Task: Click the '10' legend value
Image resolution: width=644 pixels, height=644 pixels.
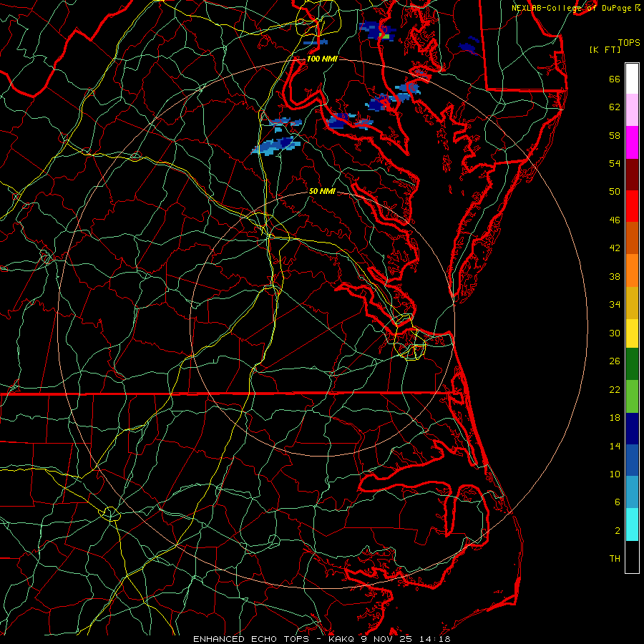Action: pyautogui.click(x=615, y=474)
